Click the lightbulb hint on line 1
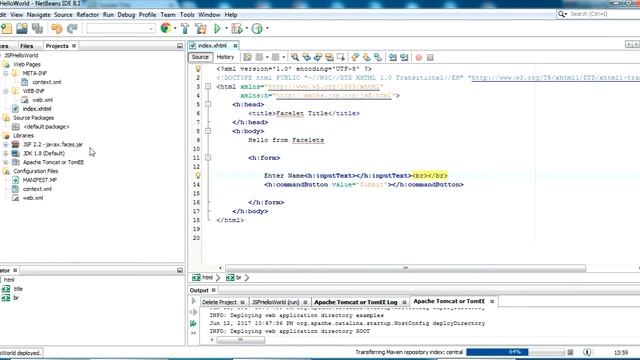The image size is (640, 360). [198, 69]
